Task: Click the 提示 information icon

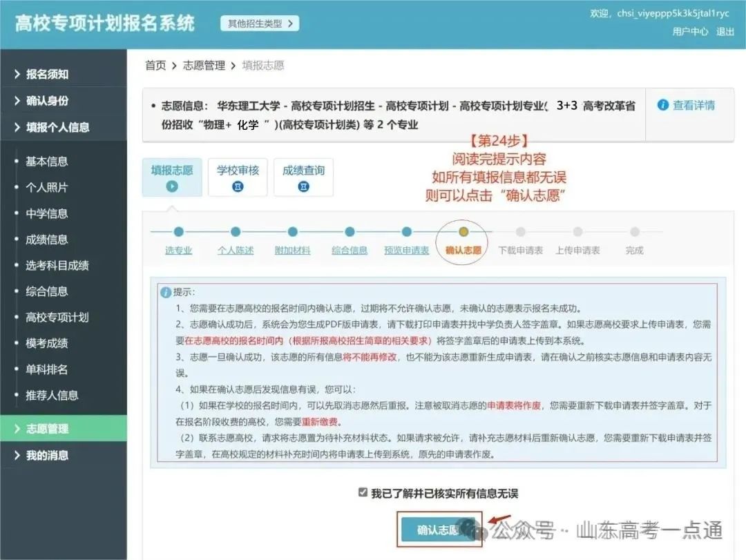Action: [166, 292]
